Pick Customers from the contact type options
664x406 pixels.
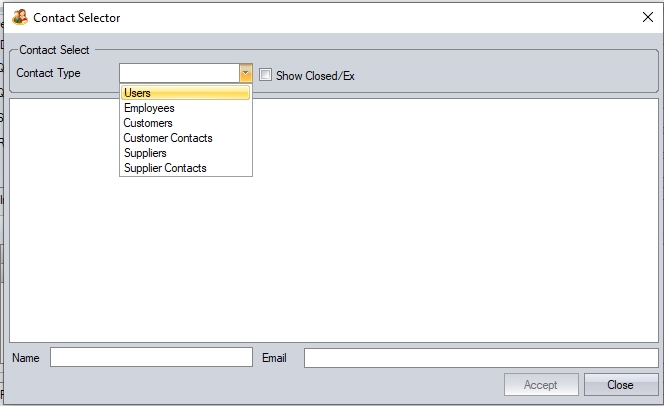point(185,123)
